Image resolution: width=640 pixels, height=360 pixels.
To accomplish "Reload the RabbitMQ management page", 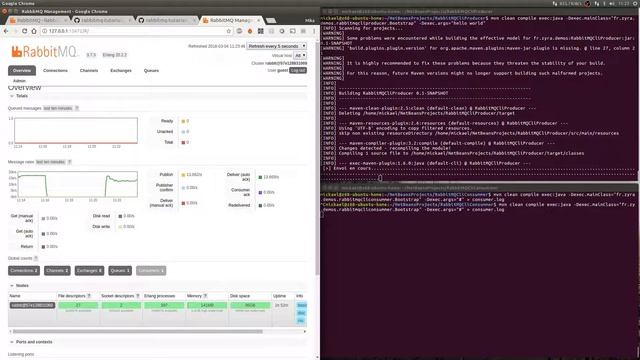I will coord(24,31).
